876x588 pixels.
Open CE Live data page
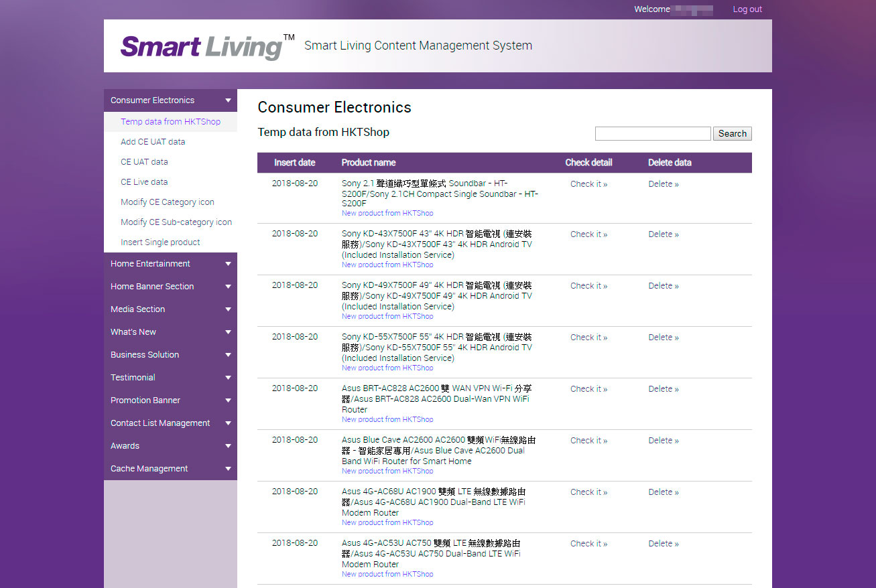144,182
